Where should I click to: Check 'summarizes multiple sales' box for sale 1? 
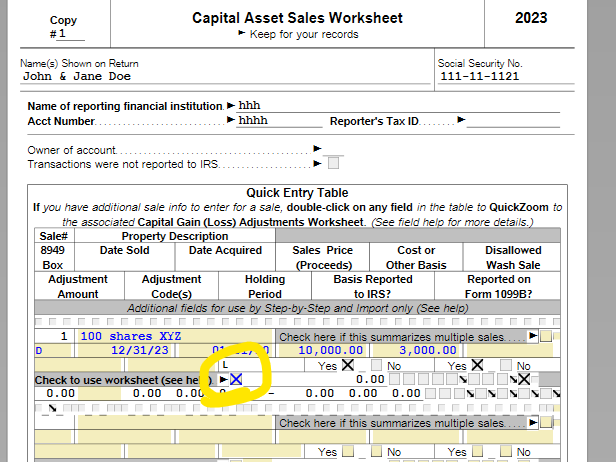pos(545,336)
